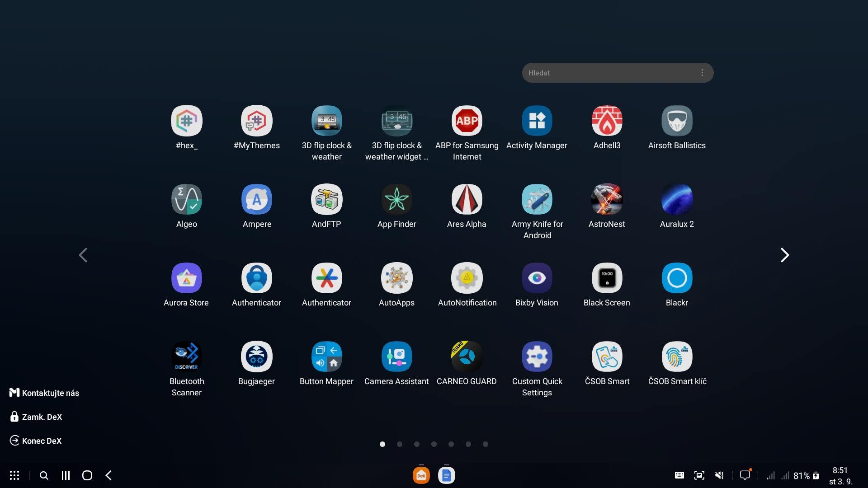Launch the Algeo calculator app
Screen dimensions: 868x488
pyautogui.click(x=186, y=199)
